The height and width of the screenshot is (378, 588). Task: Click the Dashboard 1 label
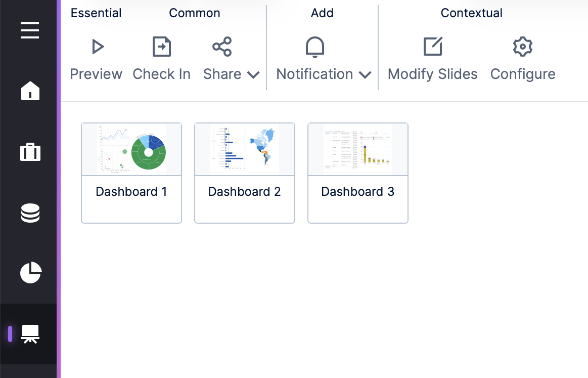[131, 192]
